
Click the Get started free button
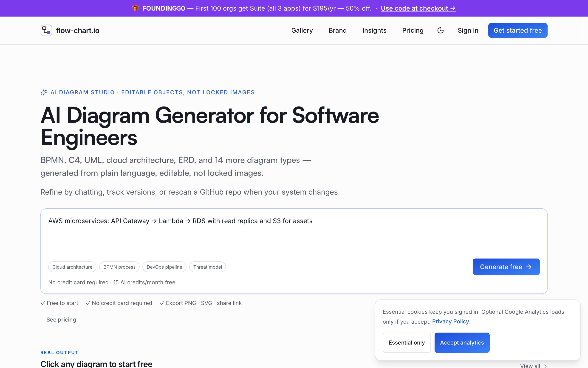click(517, 30)
